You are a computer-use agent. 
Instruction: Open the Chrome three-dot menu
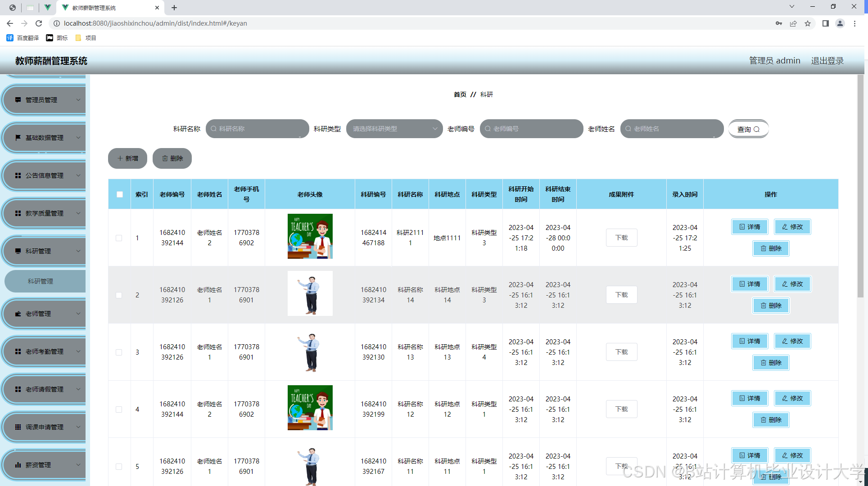(x=854, y=23)
